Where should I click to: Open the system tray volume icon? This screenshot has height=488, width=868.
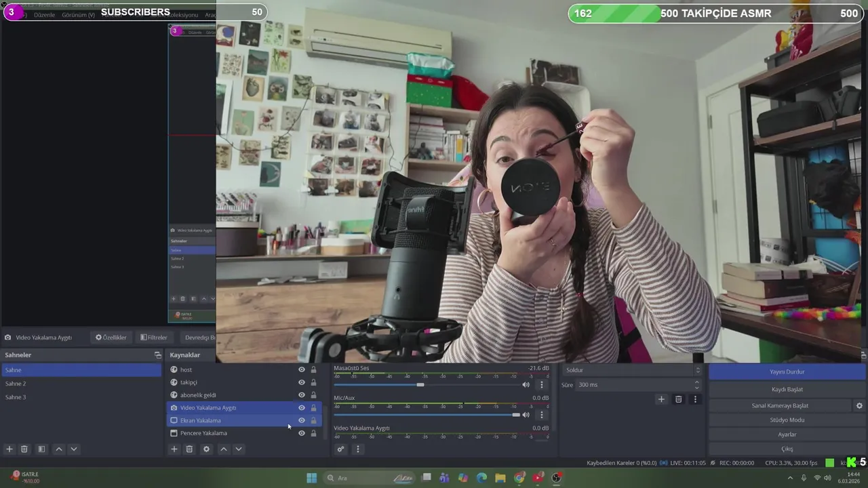[827, 478]
